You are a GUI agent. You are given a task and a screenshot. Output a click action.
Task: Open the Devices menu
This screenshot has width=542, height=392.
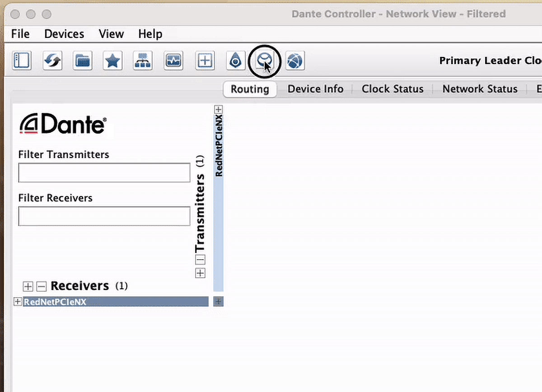pyautogui.click(x=64, y=34)
